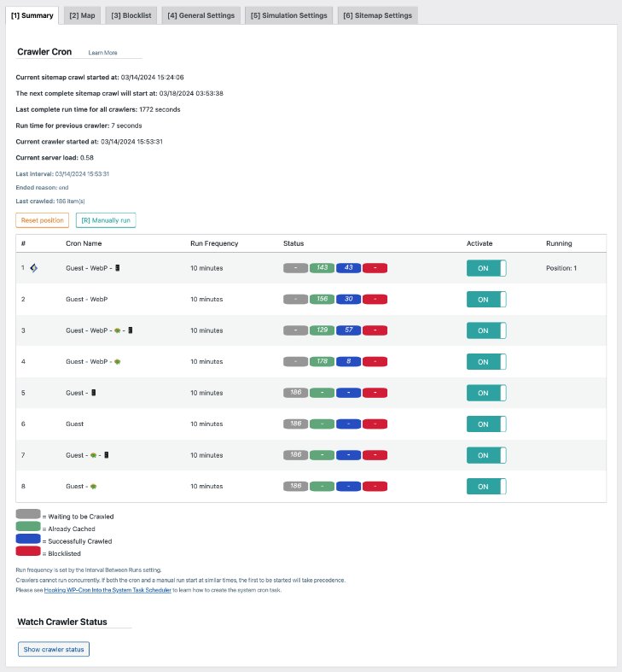The width and height of the screenshot is (622, 672).
Task: Disable crawler 4 with its ON switch
Action: [486, 362]
